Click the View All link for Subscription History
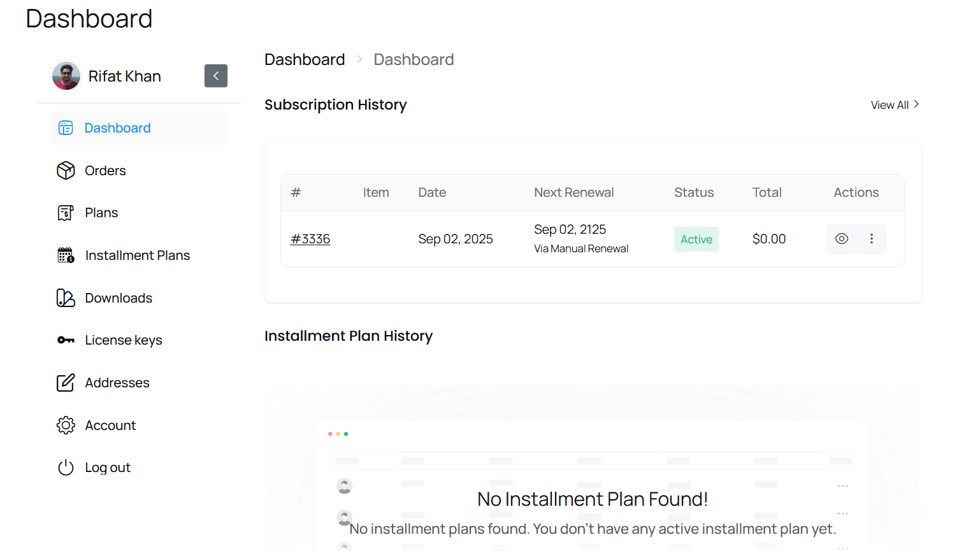 point(889,104)
